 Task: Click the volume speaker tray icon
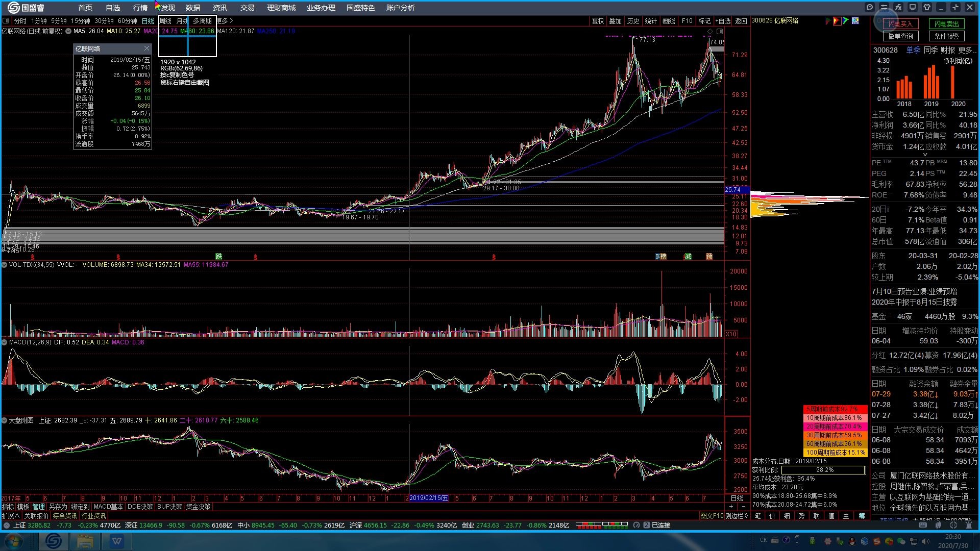click(x=926, y=541)
